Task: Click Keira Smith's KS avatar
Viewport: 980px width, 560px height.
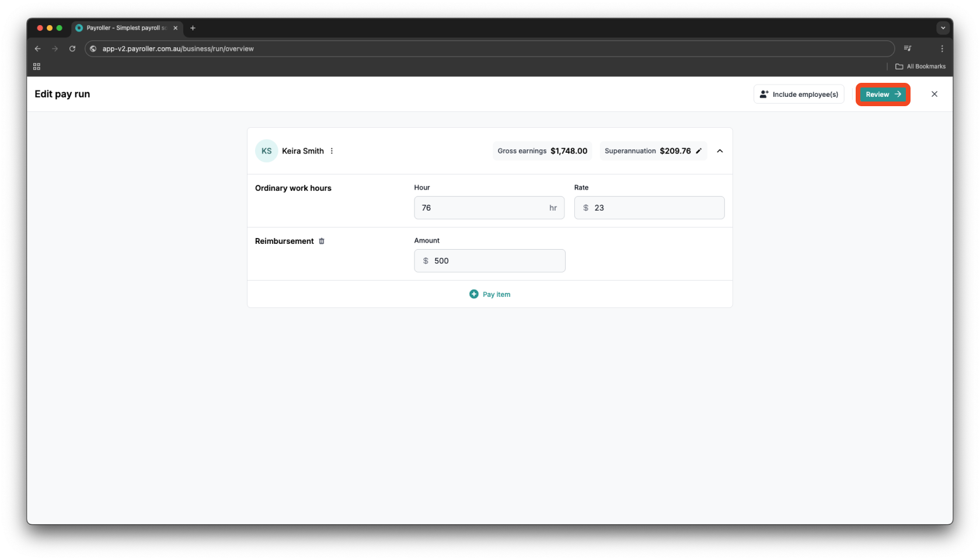Action: point(266,150)
